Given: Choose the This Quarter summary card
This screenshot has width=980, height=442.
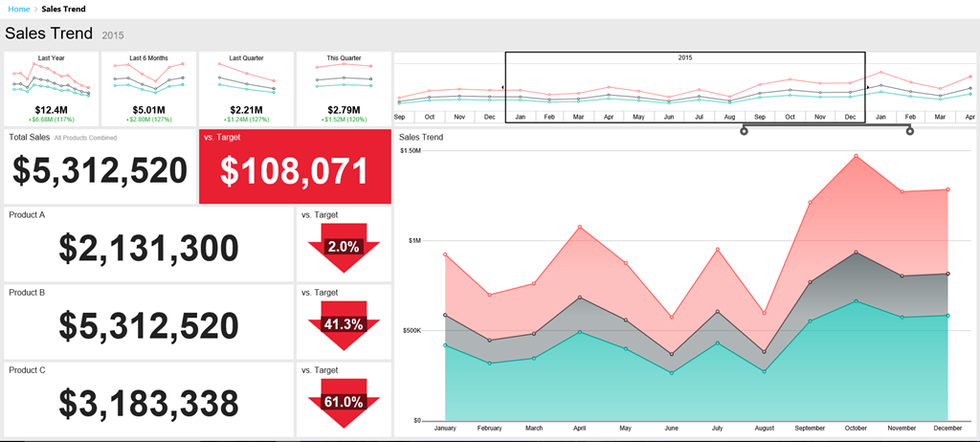Looking at the screenshot, I should 344,89.
